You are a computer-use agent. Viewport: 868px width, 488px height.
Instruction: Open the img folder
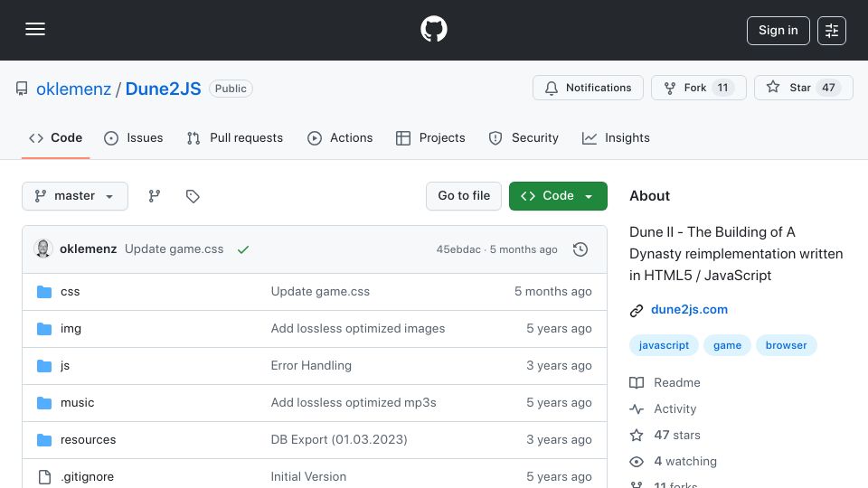click(71, 329)
